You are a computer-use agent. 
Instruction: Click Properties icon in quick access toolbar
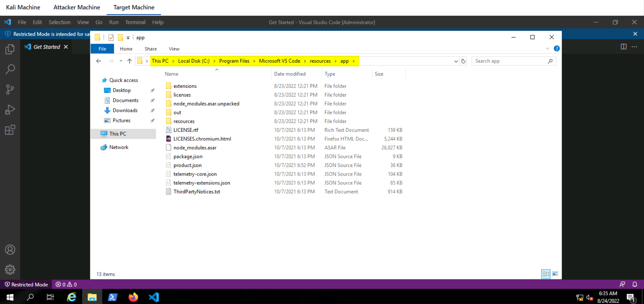[111, 38]
